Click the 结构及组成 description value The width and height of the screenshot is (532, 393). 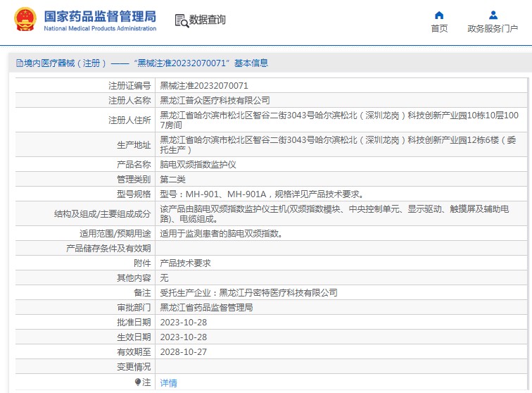coord(334,213)
